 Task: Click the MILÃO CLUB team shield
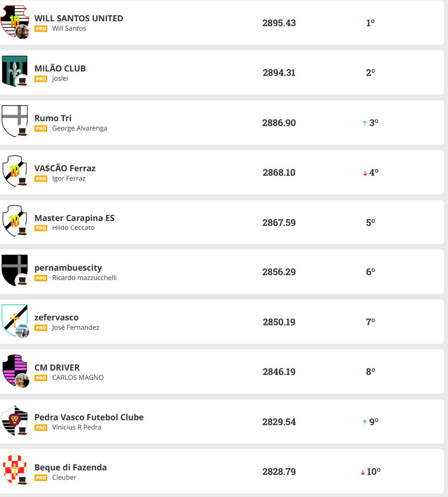[14, 70]
